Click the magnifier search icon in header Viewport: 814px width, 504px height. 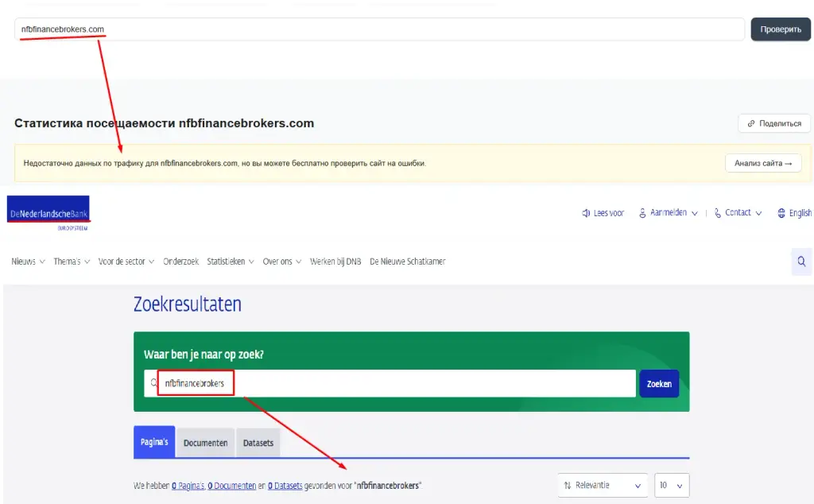801,262
